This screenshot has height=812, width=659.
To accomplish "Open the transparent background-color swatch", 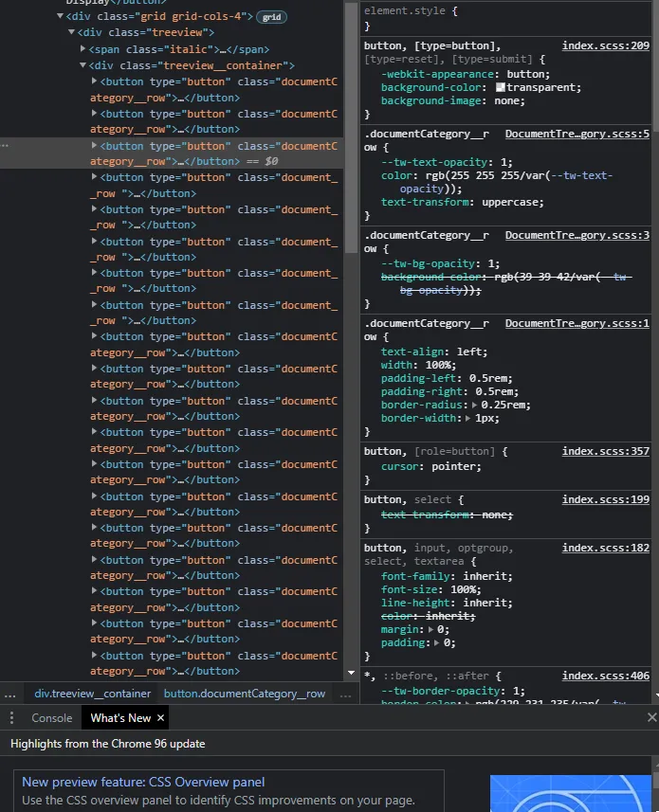I will click(501, 87).
